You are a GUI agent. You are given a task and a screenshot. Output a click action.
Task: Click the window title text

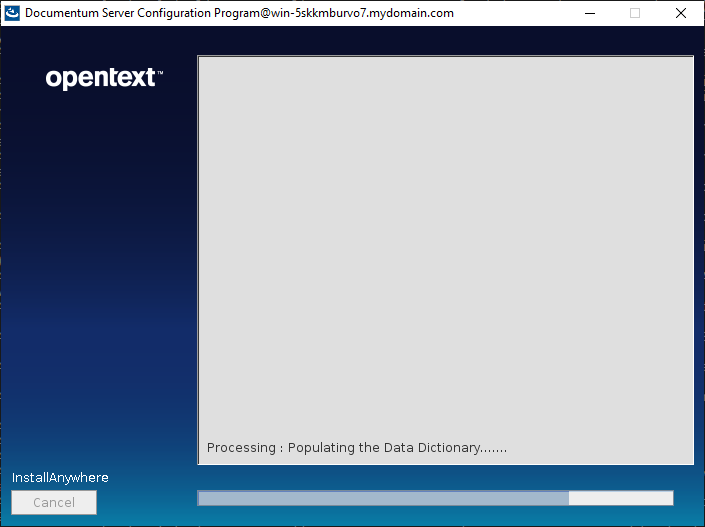239,13
